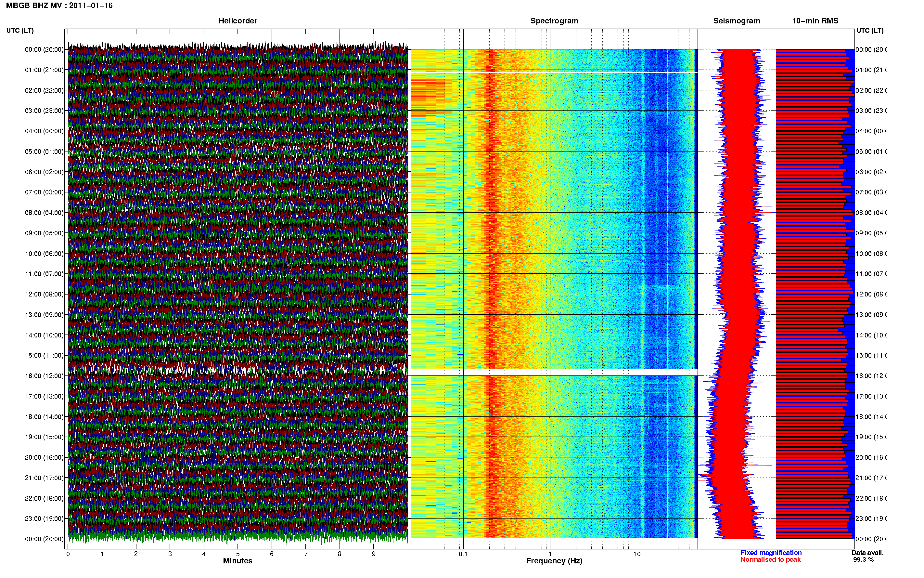
Task: Click the 'MBGB BHZ MV : 2011-01-16' title
Action: (x=59, y=6)
